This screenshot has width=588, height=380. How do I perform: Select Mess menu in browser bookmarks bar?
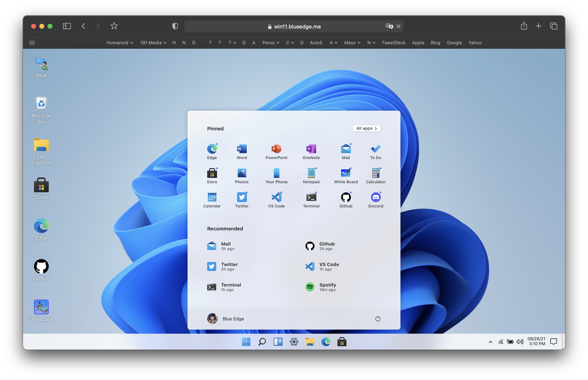tap(352, 42)
